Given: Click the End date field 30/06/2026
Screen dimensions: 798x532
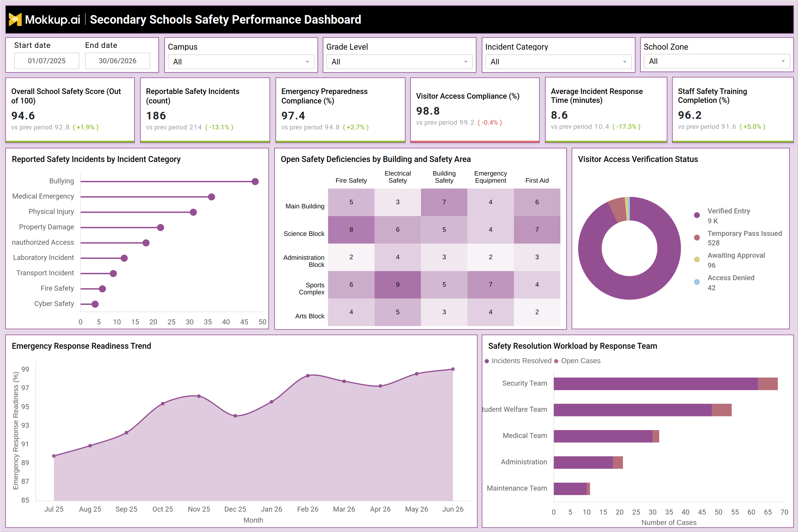Looking at the screenshot, I should pyautogui.click(x=117, y=61).
